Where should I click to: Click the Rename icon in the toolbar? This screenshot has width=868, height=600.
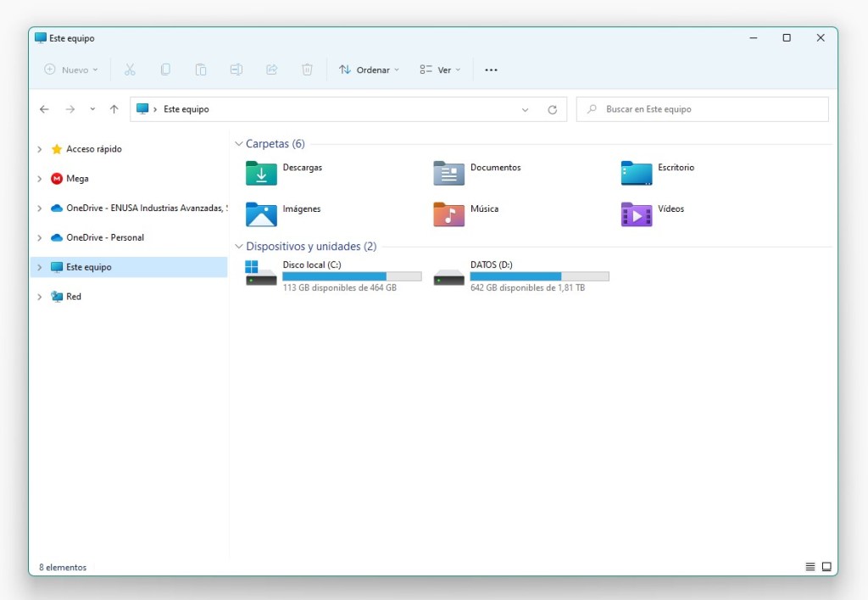tap(236, 69)
